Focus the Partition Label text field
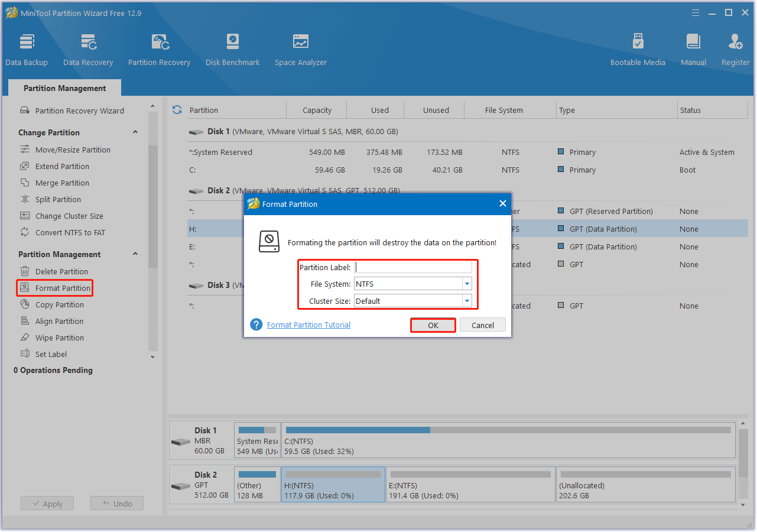Screen dimensions: 757x532 pyautogui.click(x=414, y=267)
